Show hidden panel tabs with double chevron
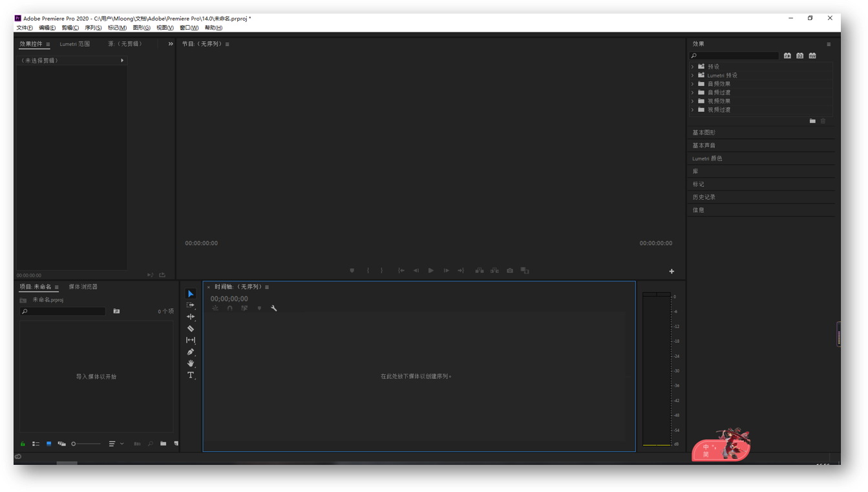The width and height of the screenshot is (868, 492). [171, 44]
